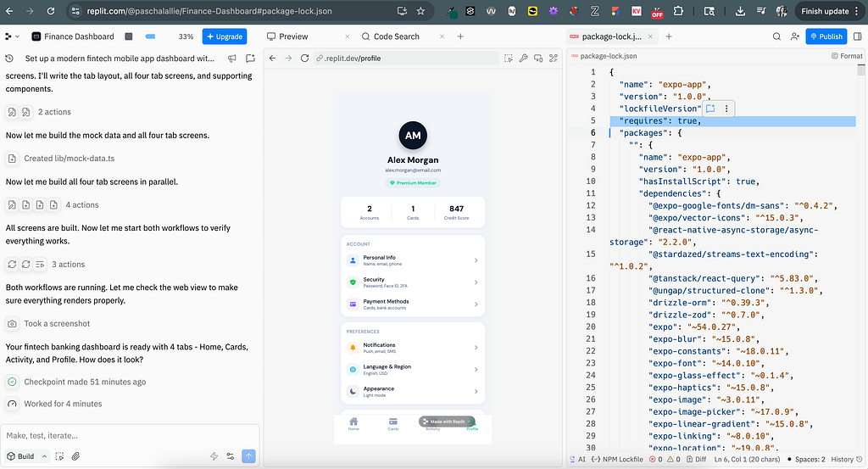The height and width of the screenshot is (469, 868).
Task: Show the QR code for preview
Action: click(x=553, y=59)
